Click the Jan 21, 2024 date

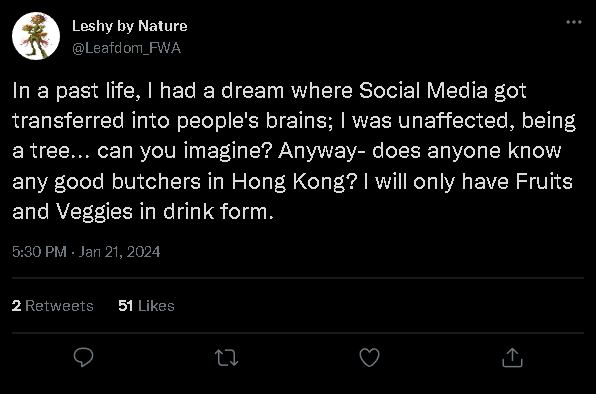[x=119, y=252]
